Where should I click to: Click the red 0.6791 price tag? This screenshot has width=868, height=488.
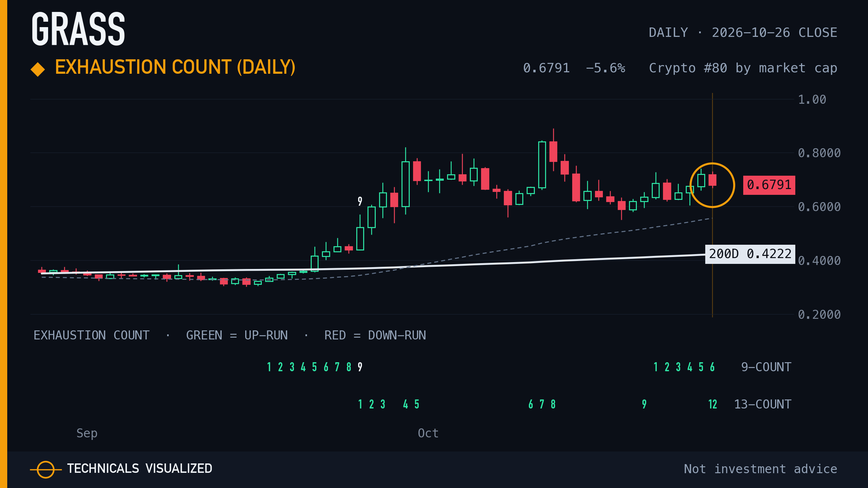tap(769, 185)
